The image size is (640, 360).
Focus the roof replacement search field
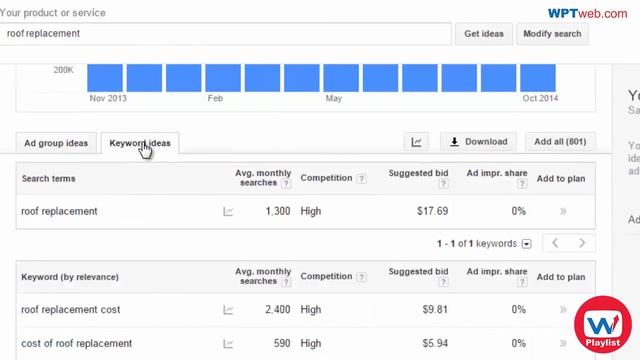pyautogui.click(x=225, y=34)
